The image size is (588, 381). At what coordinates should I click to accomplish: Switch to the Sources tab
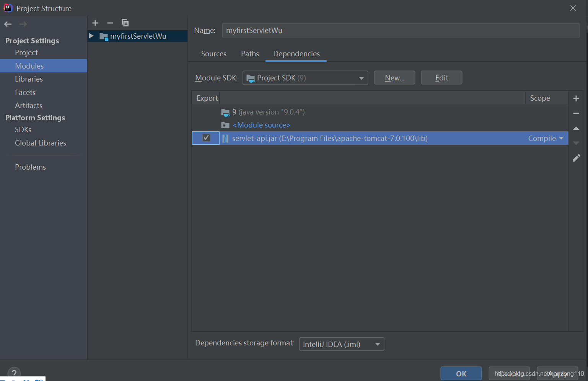[x=214, y=54]
